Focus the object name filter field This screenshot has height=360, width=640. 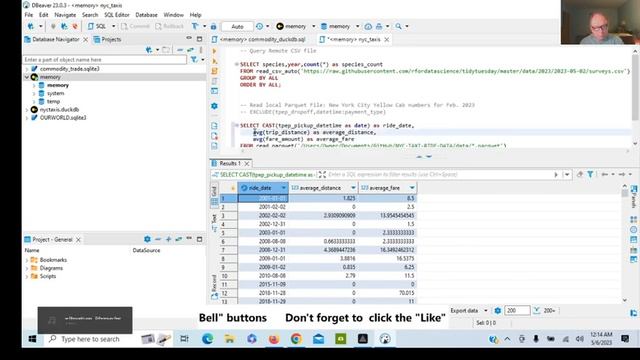click(104, 60)
